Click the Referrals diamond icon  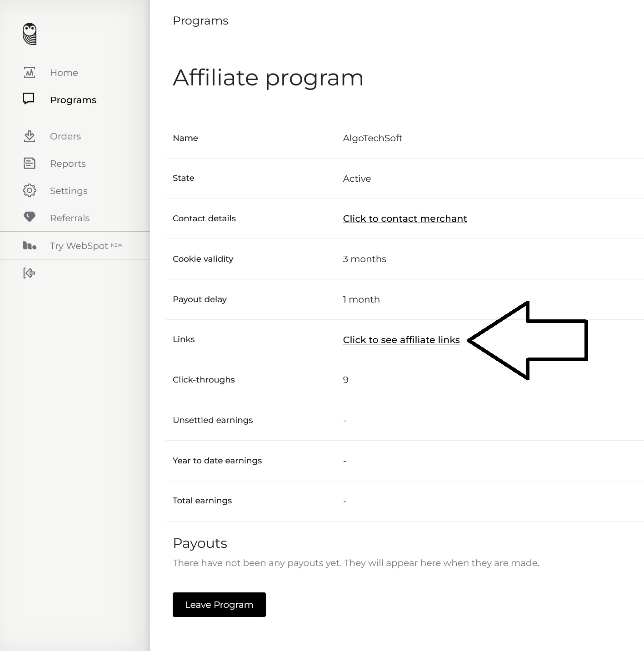[30, 217]
